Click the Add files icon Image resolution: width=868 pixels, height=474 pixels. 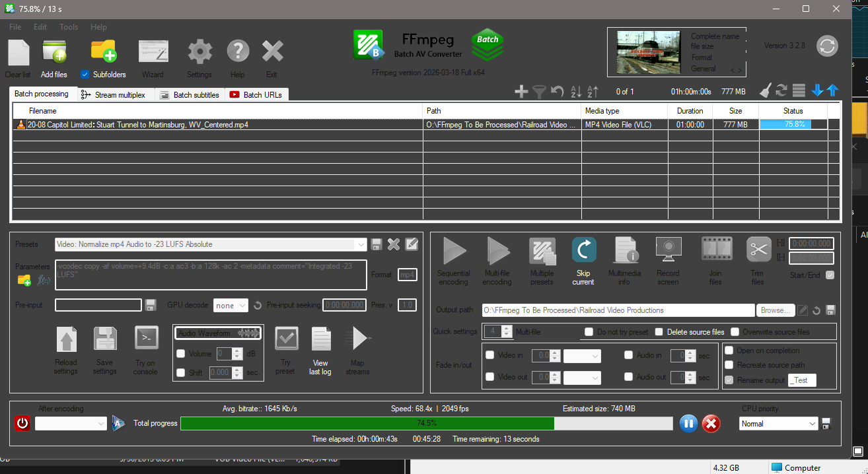pos(54,53)
